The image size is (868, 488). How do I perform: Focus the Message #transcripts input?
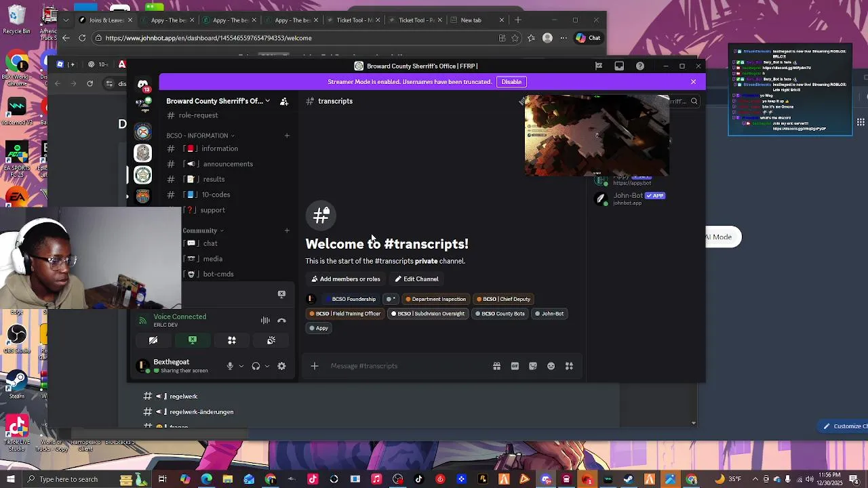click(x=407, y=366)
